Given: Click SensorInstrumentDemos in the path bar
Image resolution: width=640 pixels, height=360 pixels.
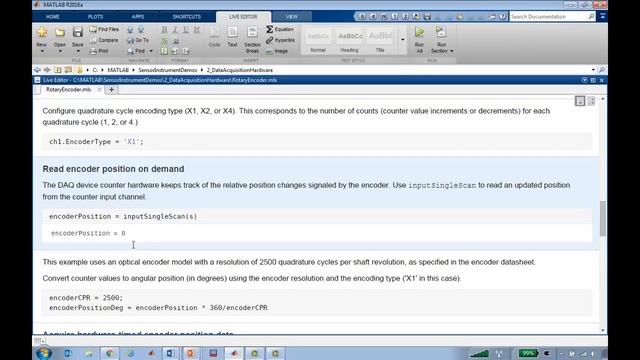Looking at the screenshot, I should pos(167,70).
